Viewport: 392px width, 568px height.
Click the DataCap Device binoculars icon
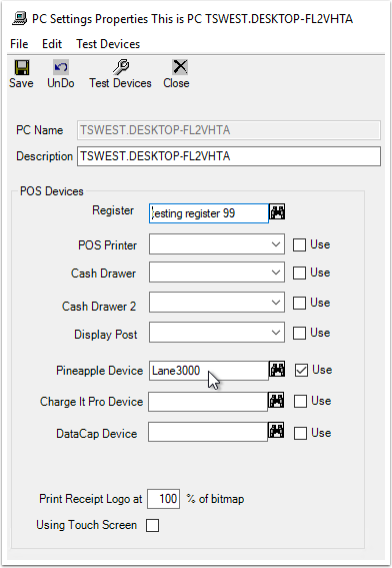click(276, 431)
